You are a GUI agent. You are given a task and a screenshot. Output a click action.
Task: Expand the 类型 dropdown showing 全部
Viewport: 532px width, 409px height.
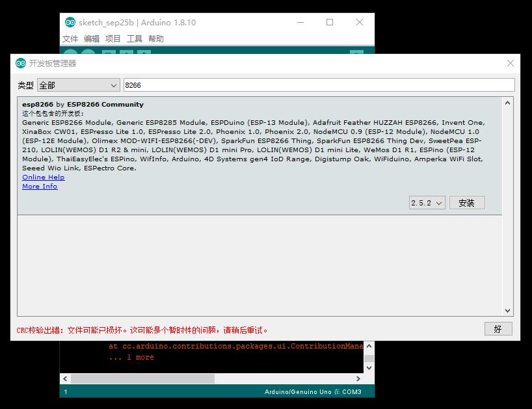tap(79, 85)
